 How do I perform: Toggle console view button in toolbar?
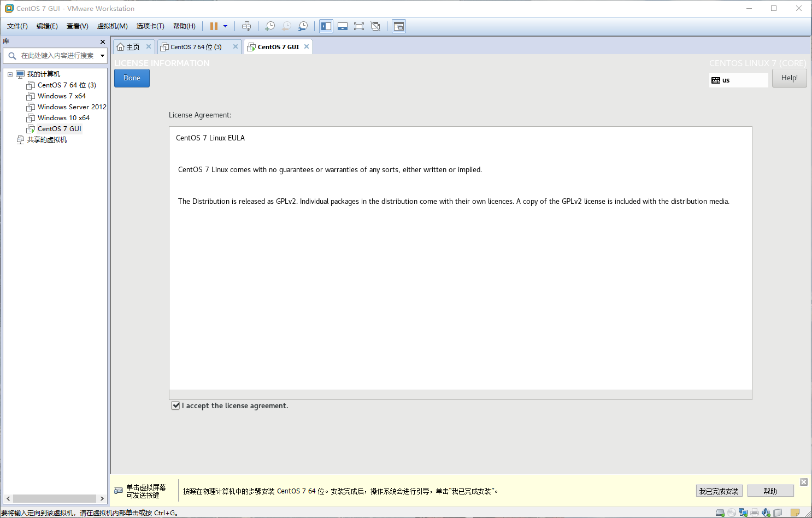(399, 26)
